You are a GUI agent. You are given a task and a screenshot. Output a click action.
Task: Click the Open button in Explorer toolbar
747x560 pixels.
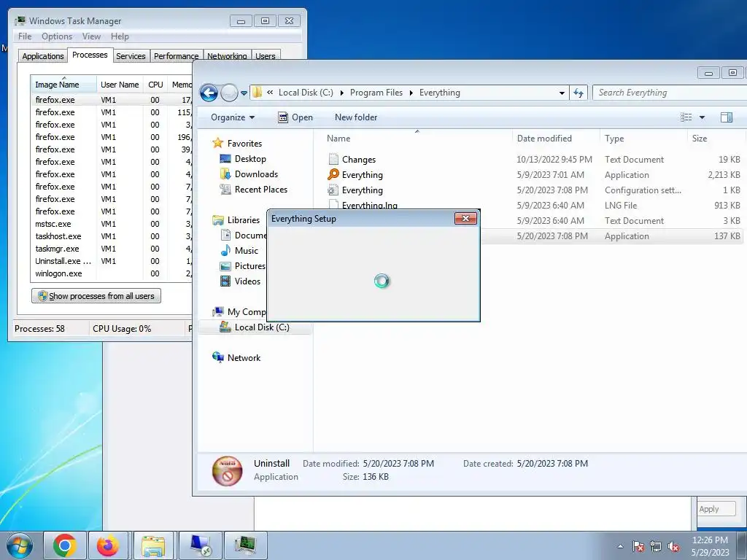click(295, 117)
